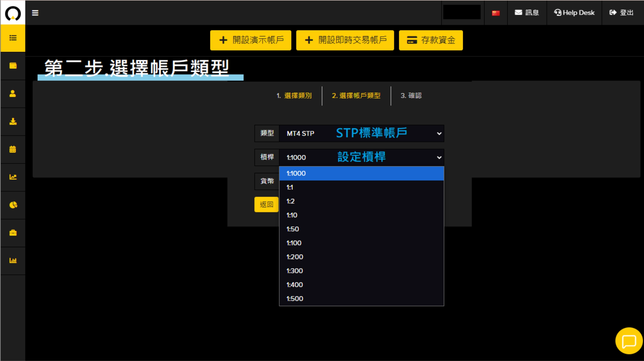Select leverage option 1:1000 in list

(362, 173)
